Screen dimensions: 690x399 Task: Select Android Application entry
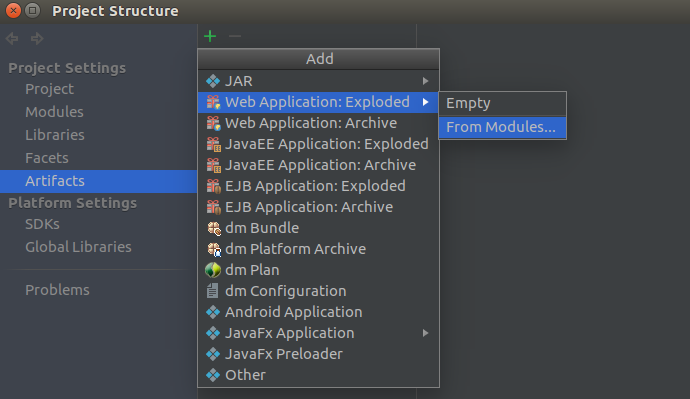(319, 312)
